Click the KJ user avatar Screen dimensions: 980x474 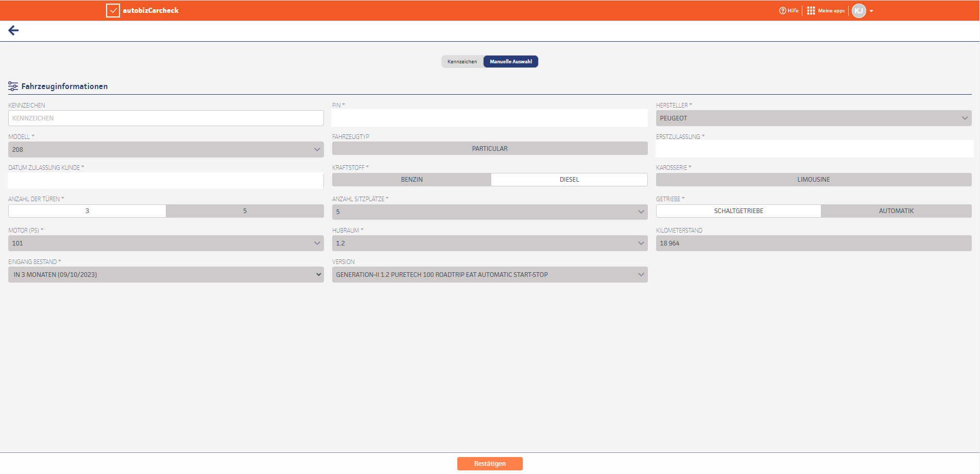click(858, 11)
